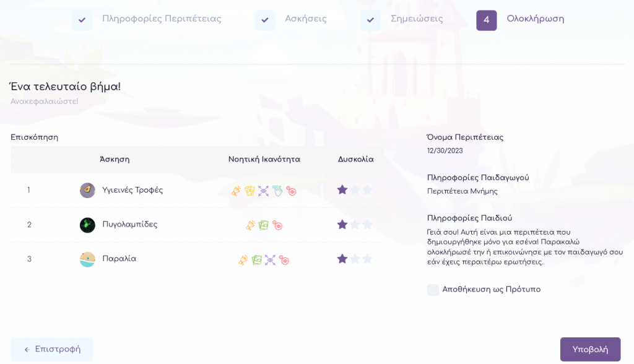Click the filled star in Πυγολαμπίδες row
Screen dimensions: 634x364
tap(342, 224)
